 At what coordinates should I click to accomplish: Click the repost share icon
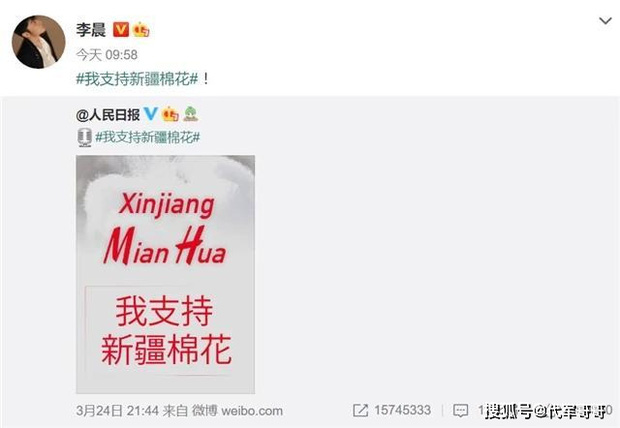click(x=360, y=410)
